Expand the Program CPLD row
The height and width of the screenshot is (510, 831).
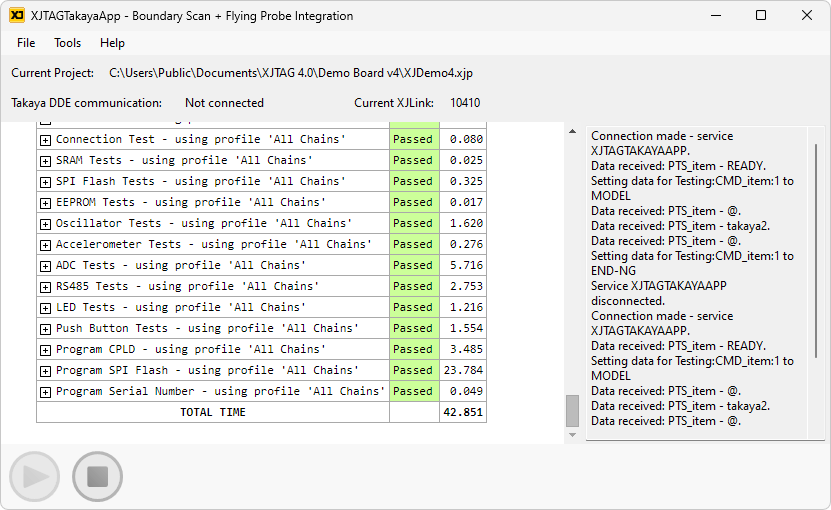pyautogui.click(x=45, y=350)
